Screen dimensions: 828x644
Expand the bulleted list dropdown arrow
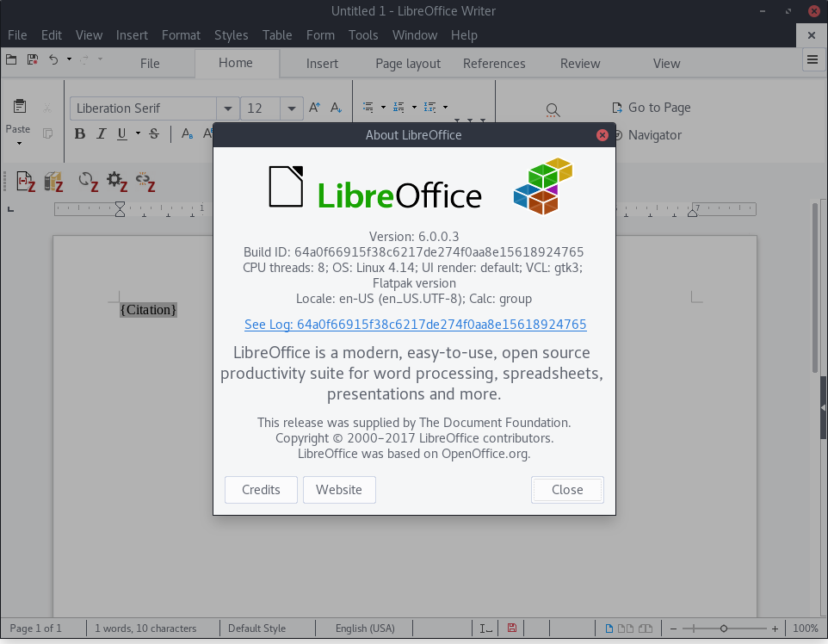[x=383, y=108]
